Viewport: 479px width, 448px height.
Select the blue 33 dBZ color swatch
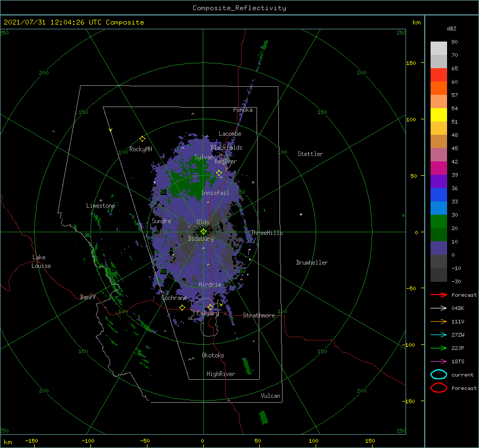[439, 195]
